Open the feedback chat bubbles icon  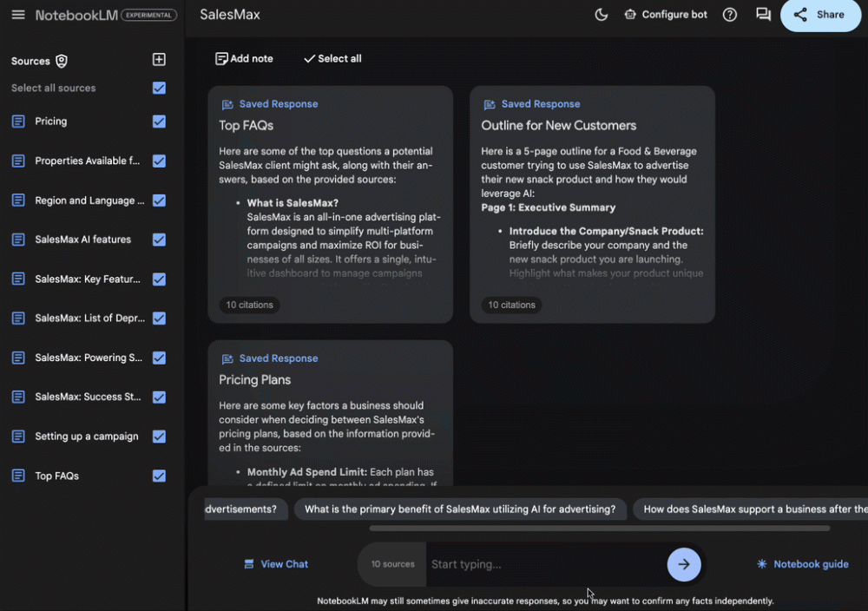click(763, 15)
